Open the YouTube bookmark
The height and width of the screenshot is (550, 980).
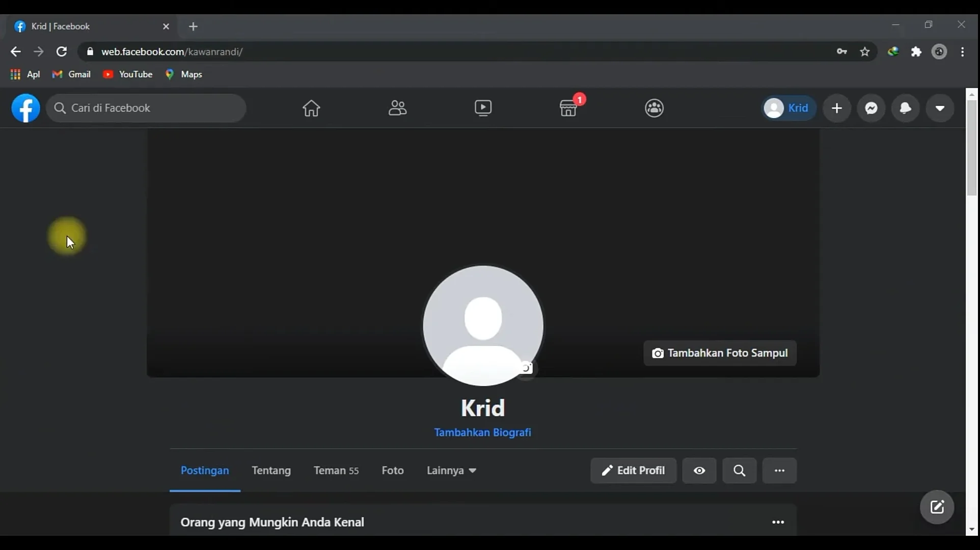(x=127, y=74)
